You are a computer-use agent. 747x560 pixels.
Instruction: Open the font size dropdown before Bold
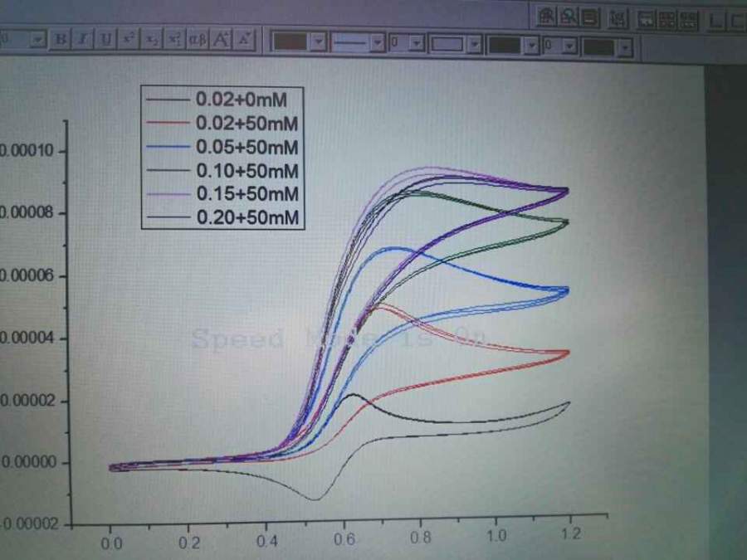pyautogui.click(x=37, y=40)
